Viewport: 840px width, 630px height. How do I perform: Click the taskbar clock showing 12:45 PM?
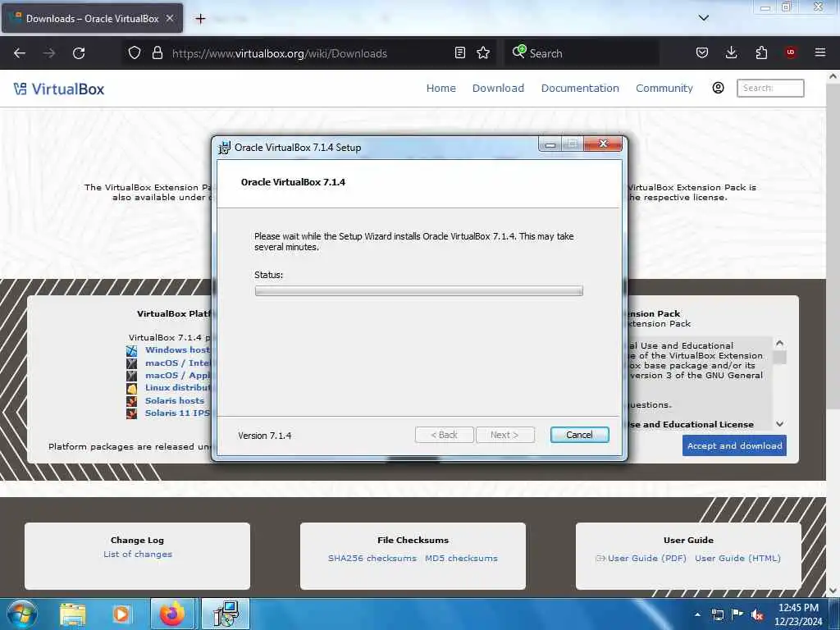coord(798,614)
